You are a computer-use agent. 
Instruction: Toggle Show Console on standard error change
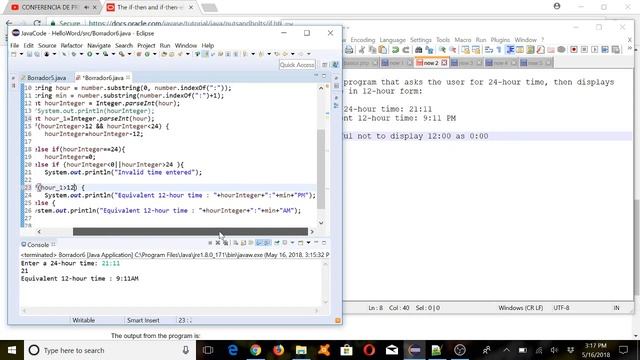(x=266, y=243)
